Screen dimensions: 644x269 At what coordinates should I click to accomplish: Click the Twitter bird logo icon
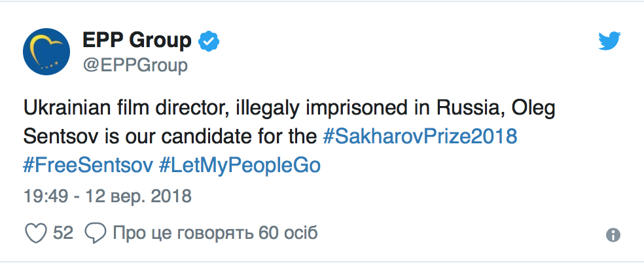click(609, 43)
